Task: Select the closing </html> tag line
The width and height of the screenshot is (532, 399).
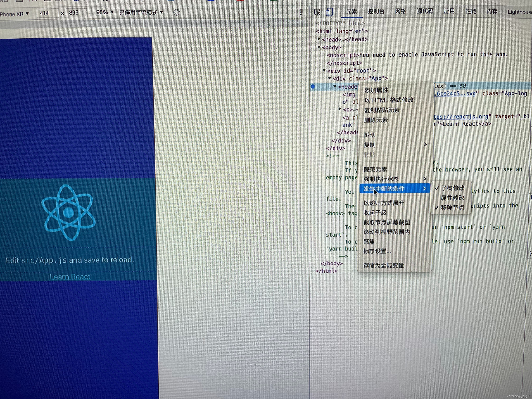Action: tap(326, 271)
